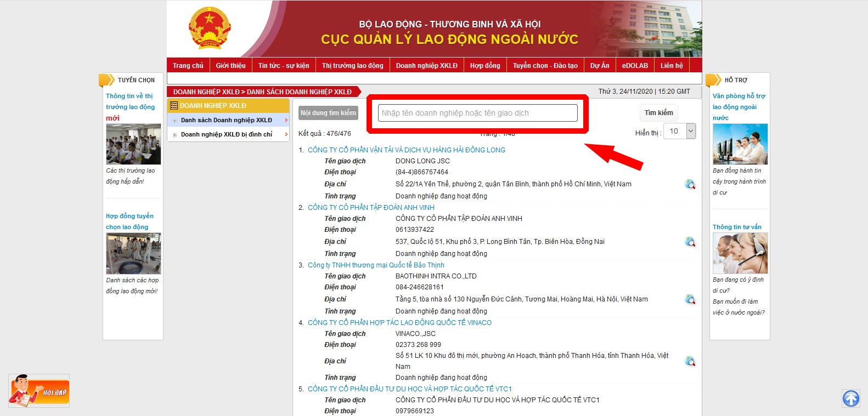Open the Hiển thị results-per-page dropdown

click(679, 132)
